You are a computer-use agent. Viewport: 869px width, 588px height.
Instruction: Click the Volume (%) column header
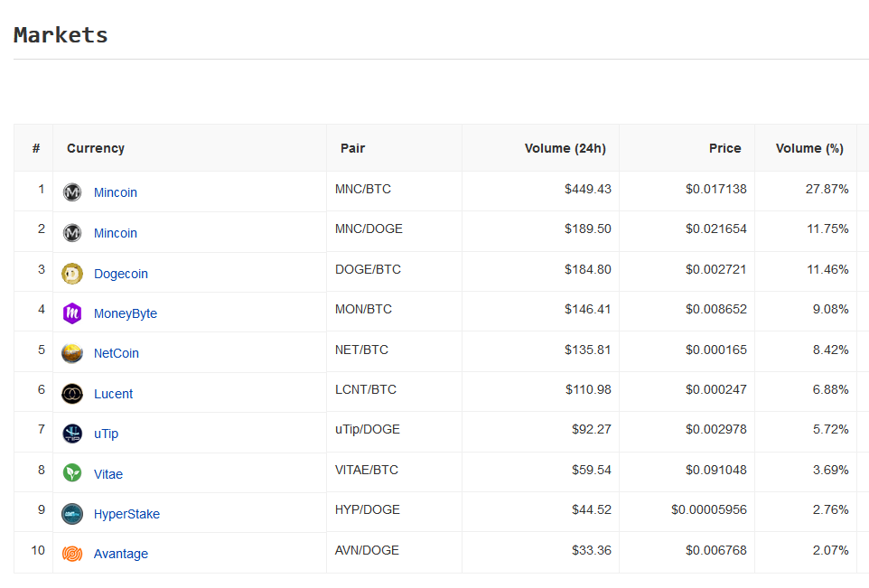[x=809, y=148]
